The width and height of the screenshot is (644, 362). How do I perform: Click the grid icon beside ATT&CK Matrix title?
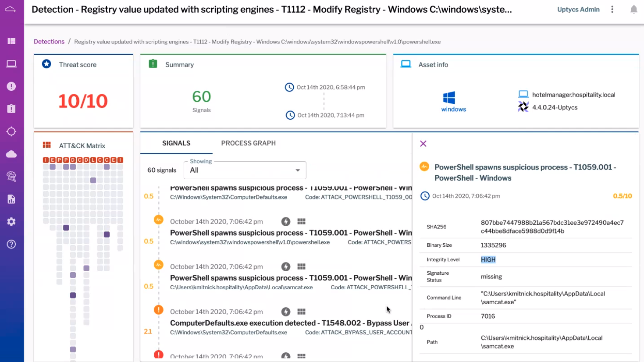(47, 145)
